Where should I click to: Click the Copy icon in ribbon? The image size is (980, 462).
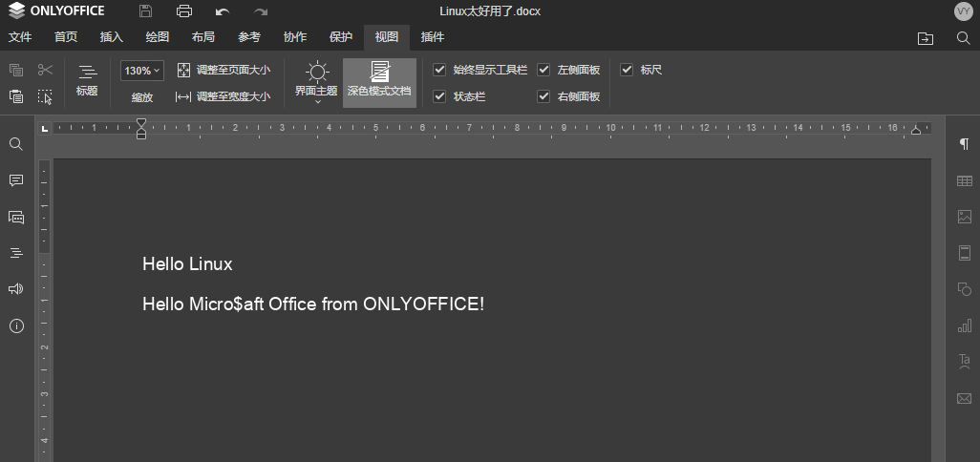point(16,70)
